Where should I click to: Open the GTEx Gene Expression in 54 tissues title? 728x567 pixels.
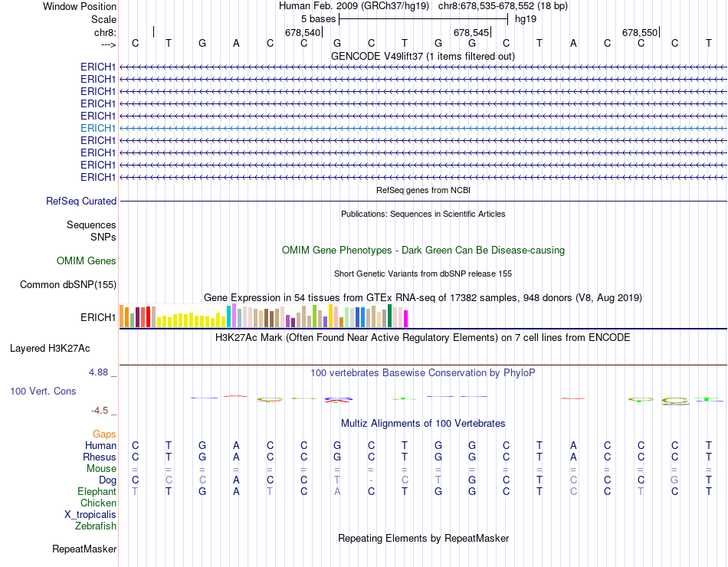(423, 297)
